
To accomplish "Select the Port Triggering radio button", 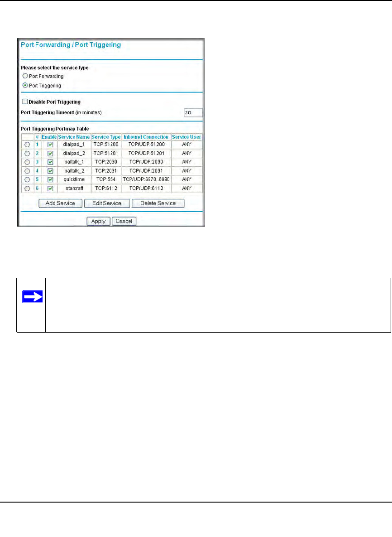I will (x=25, y=86).
